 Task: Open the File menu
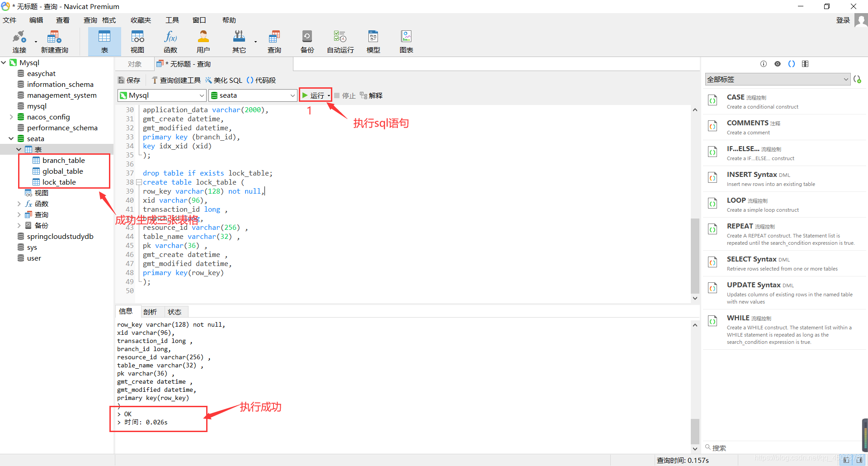[x=9, y=20]
